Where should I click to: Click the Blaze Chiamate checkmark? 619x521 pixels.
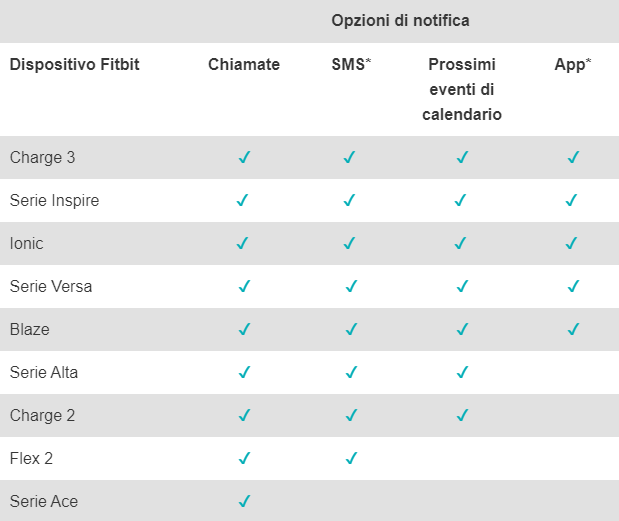[244, 329]
